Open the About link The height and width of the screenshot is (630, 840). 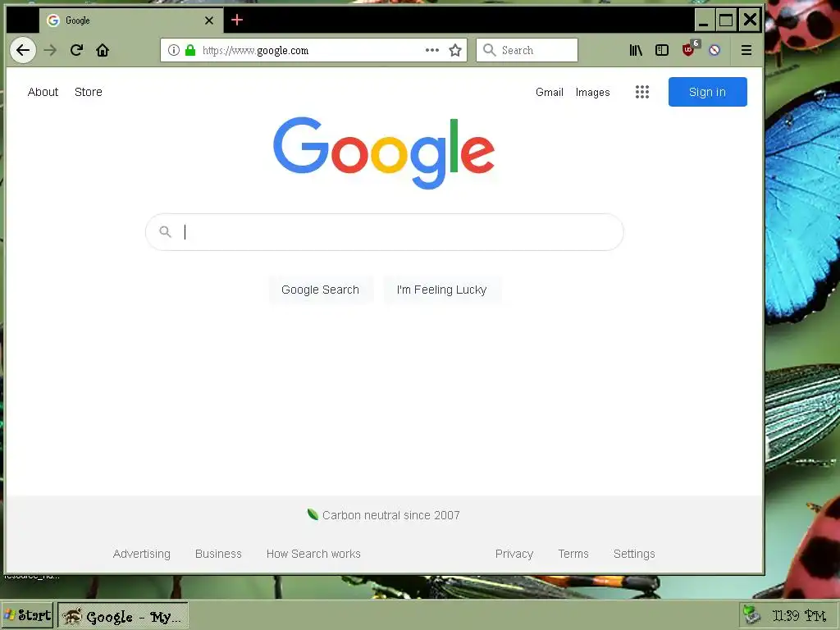click(x=43, y=92)
